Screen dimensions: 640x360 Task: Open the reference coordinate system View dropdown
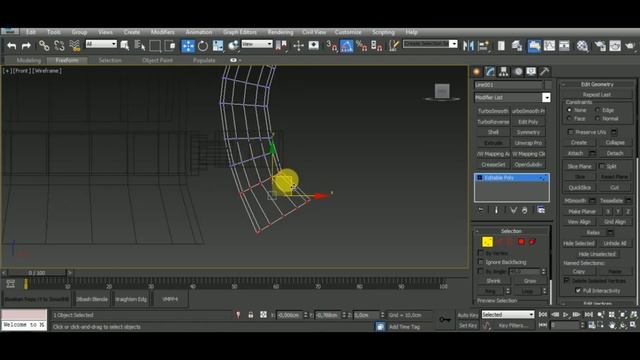point(257,44)
